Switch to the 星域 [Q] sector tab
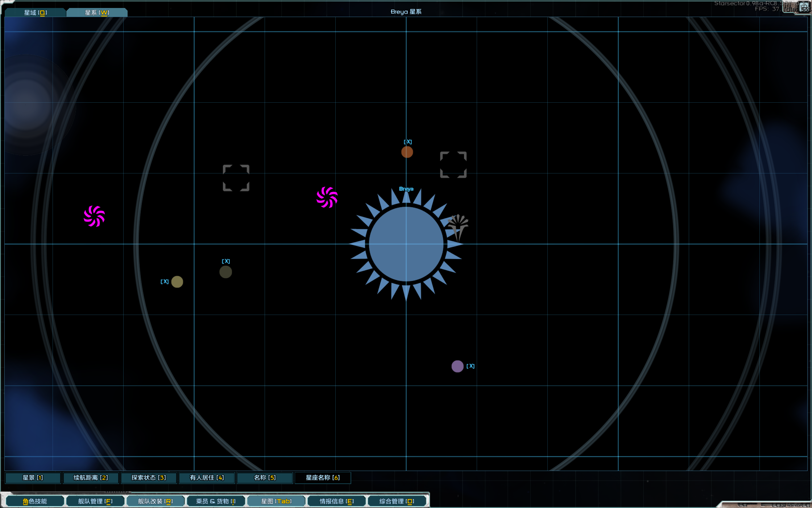 pyautogui.click(x=35, y=13)
